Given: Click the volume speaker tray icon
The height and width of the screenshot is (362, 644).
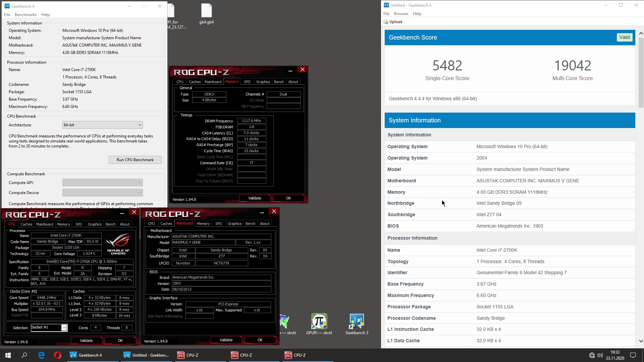Looking at the screenshot, I should 600,355.
